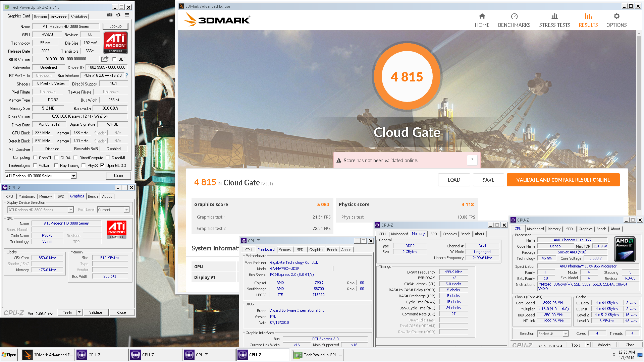Screen dimensions: 644x362
Task: Click Validate in CPU-Z Graphics window
Action: 96,312
